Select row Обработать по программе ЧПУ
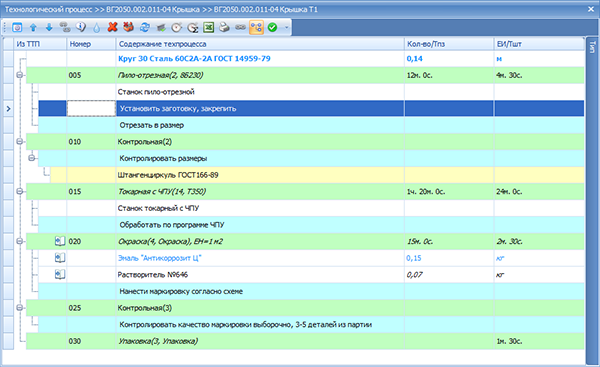The width and height of the screenshot is (600, 367). click(311, 225)
